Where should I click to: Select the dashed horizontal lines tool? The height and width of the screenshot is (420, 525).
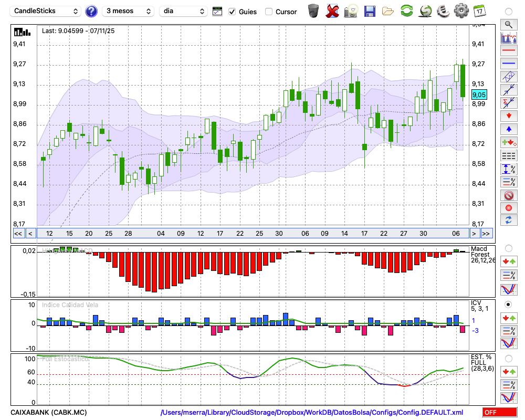[509, 155]
